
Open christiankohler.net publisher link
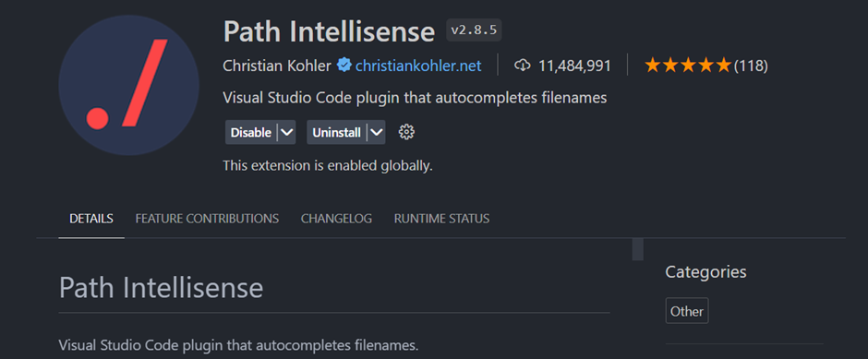coord(418,66)
